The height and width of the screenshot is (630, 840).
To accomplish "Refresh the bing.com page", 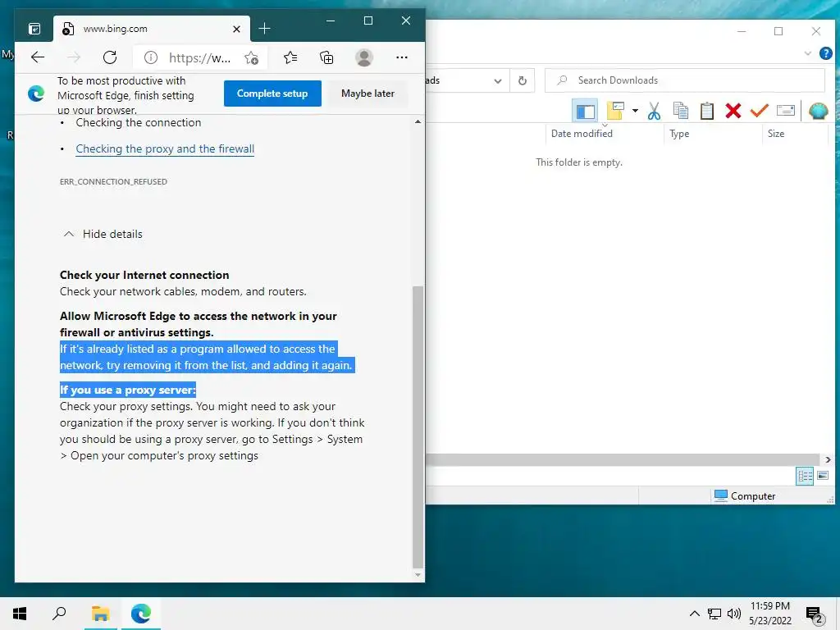I will tap(110, 57).
